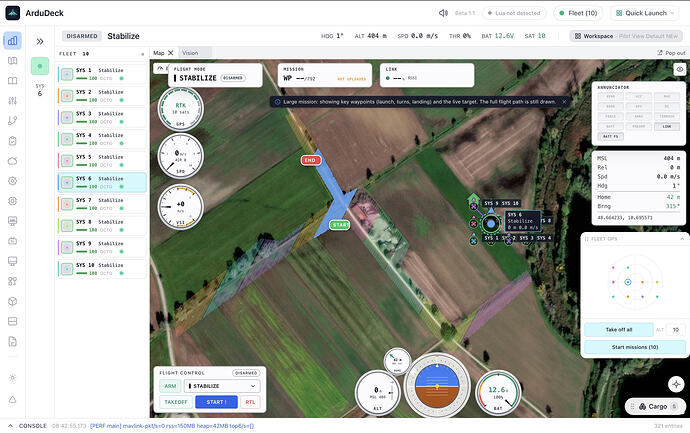Image resolution: width=690 pixels, height=433 pixels.
Task: Click the END waypoint marker
Action: (310, 160)
